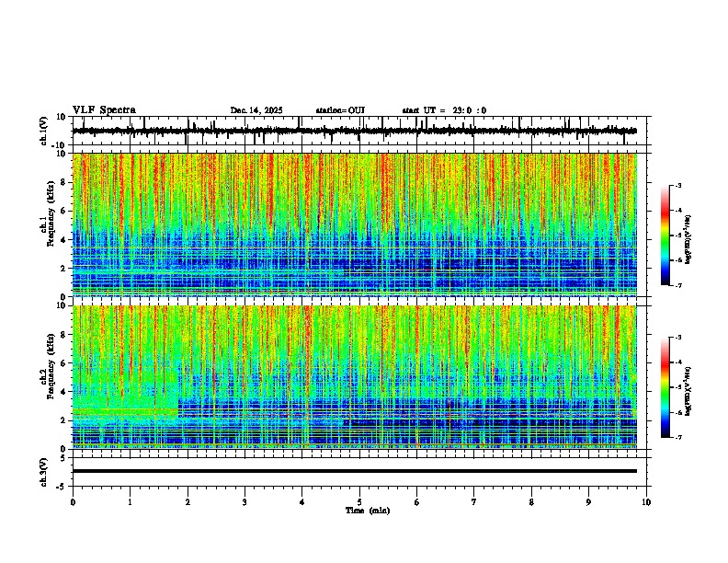Click the ch.1 colorbar 'log(PSD)' label
Viewport: 728px width, 563px height.
pyautogui.click(x=688, y=240)
